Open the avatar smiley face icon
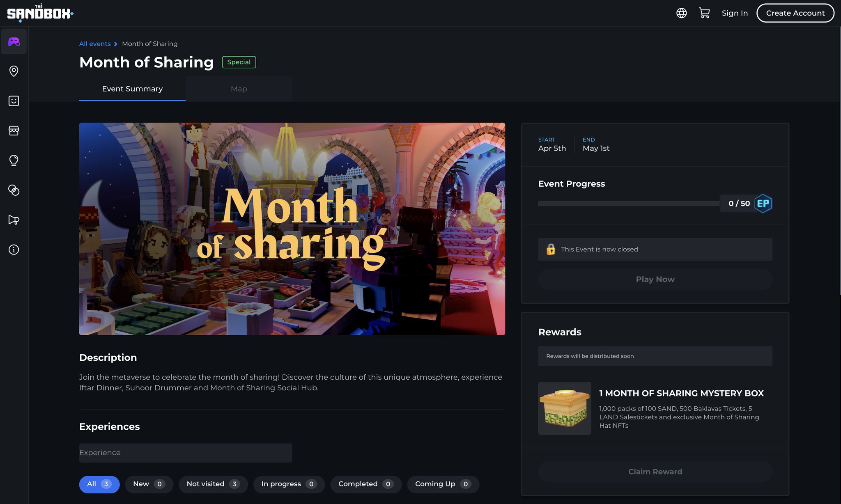Viewport: 841px width, 504px height. (x=14, y=101)
